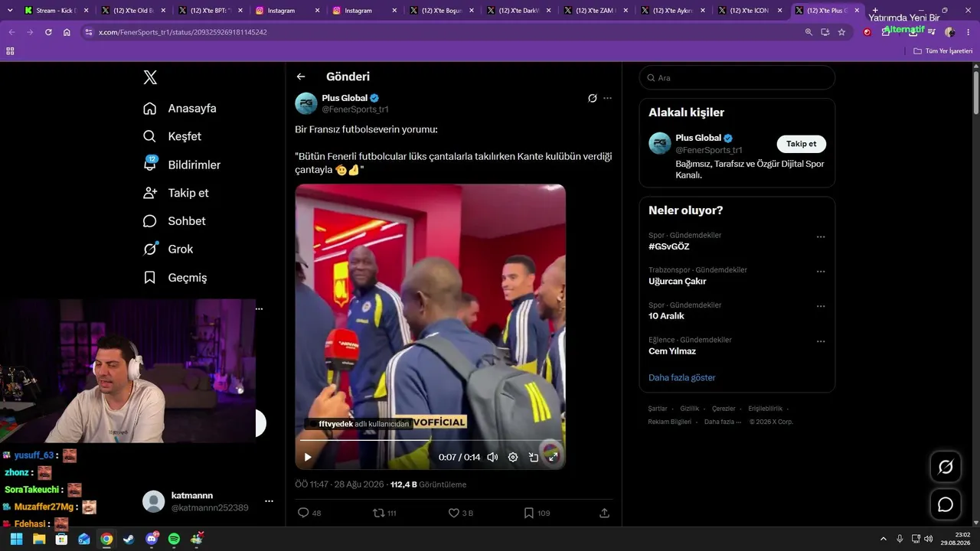
Task: Go to Anasayfa in the sidebar
Action: point(180,109)
